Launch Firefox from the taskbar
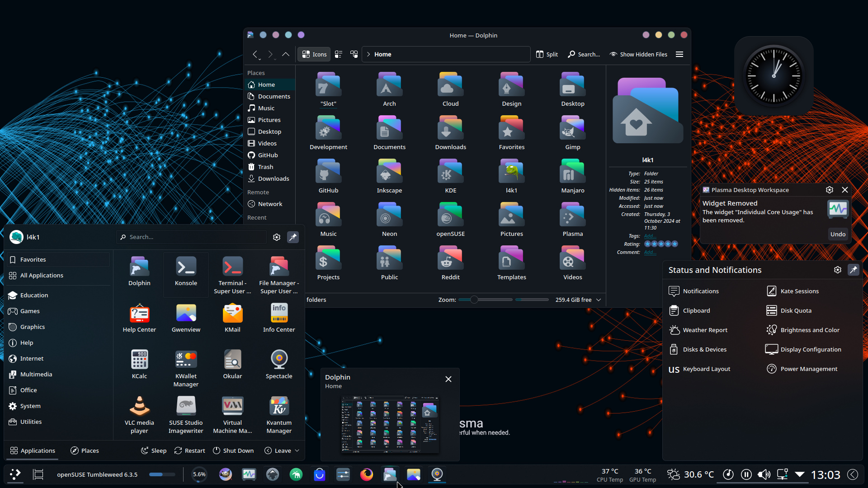The width and height of the screenshot is (868, 488). [367, 474]
